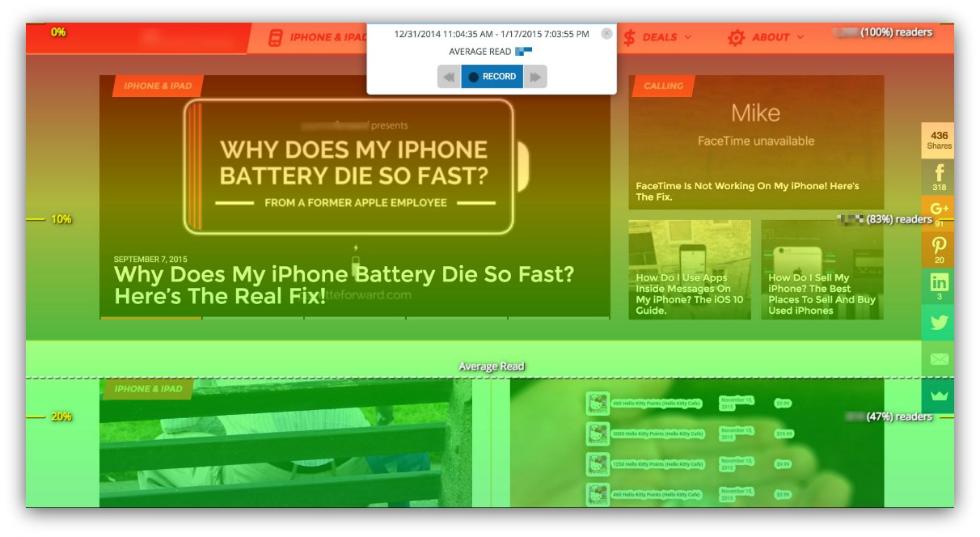This screenshot has width=980, height=537.
Task: Click the fast-forward arrows right of RECORD
Action: [x=535, y=77]
